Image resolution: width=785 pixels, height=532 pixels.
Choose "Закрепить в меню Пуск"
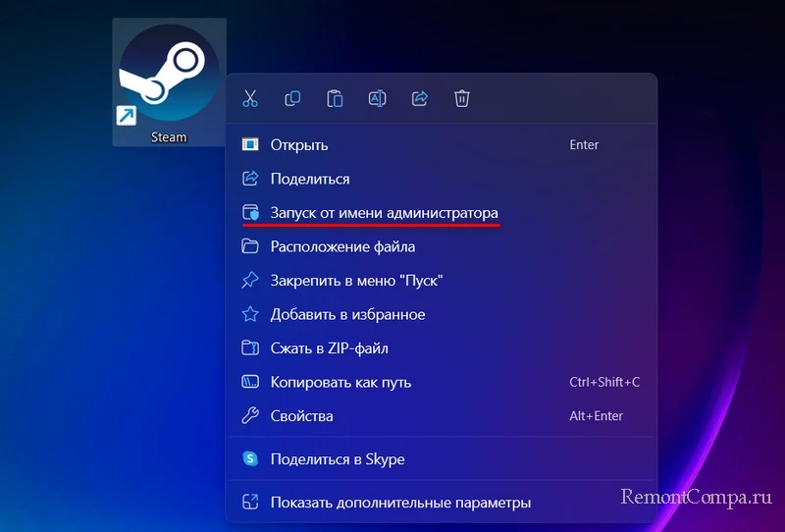357,281
